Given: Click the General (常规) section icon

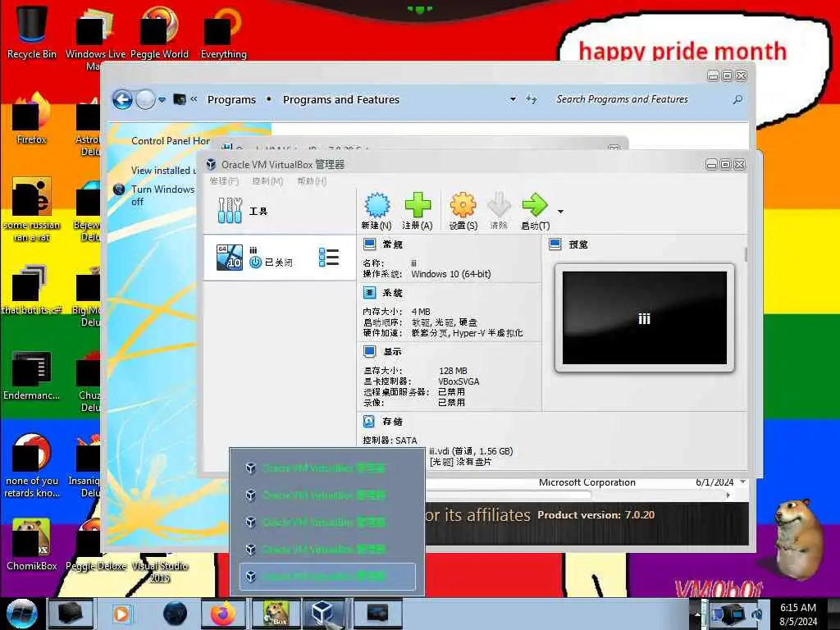Looking at the screenshot, I should (x=369, y=244).
